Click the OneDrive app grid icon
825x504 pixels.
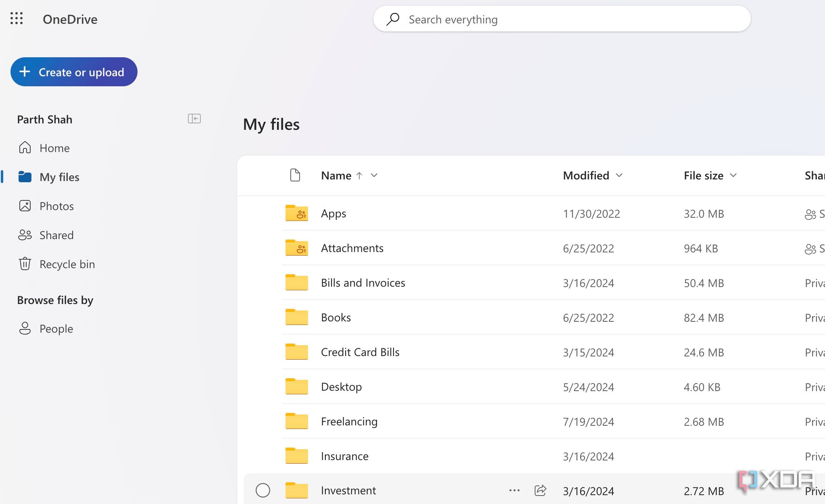point(16,18)
